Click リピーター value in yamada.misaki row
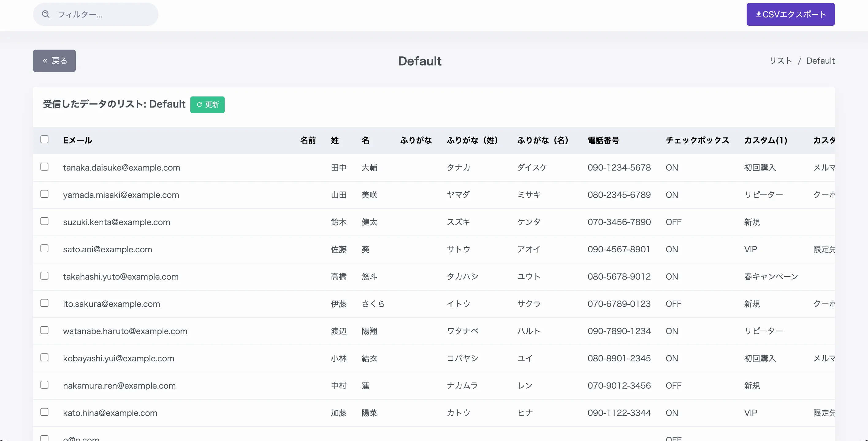 coord(763,195)
